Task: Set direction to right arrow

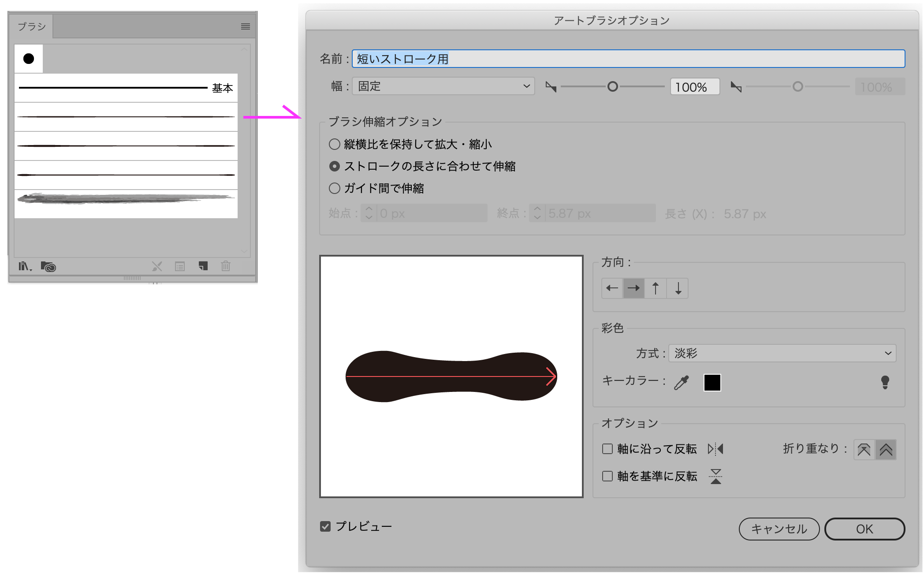Action: (x=633, y=288)
